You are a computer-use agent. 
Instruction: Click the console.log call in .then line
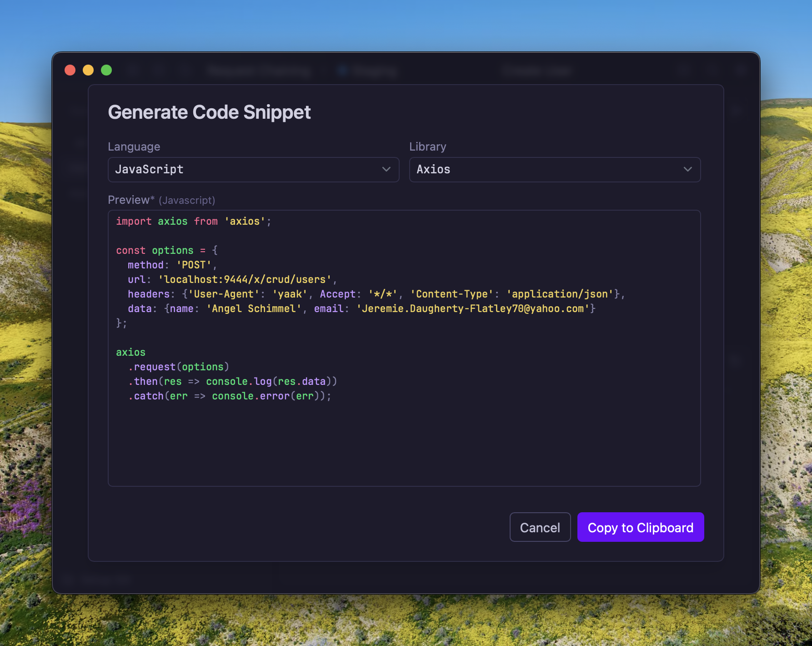pos(239,382)
